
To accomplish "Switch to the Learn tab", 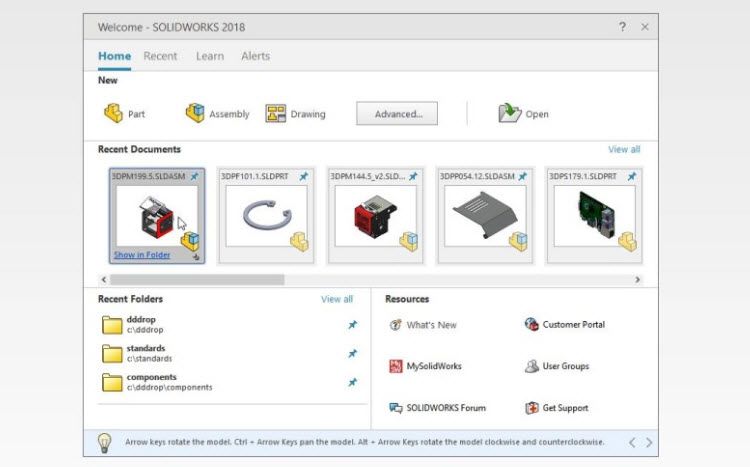I will (x=210, y=56).
